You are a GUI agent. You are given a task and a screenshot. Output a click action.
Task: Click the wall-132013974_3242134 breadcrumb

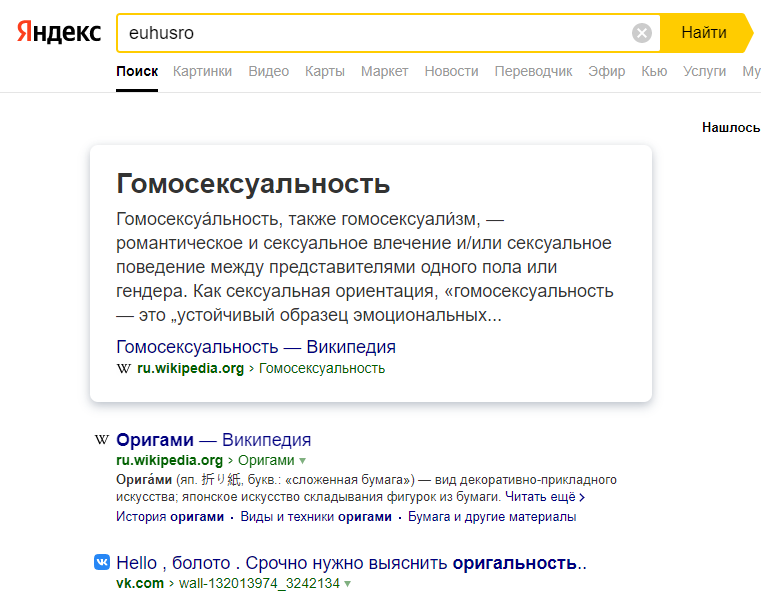click(x=259, y=583)
